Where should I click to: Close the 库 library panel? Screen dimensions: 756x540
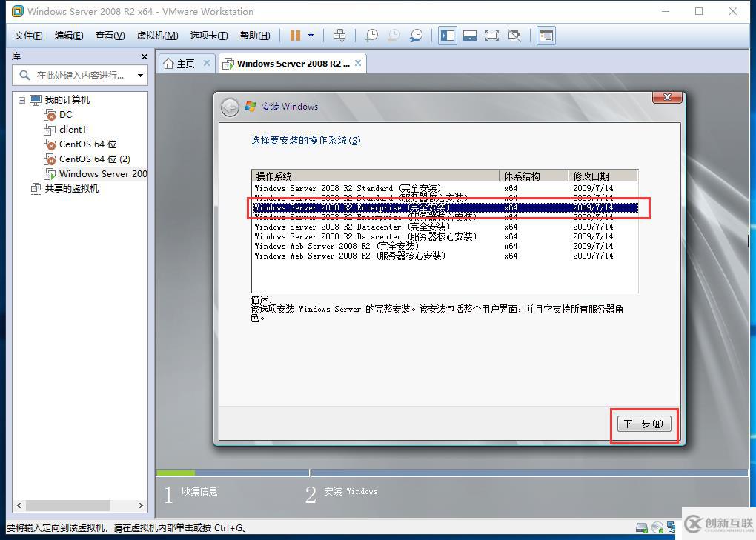pyautogui.click(x=145, y=56)
